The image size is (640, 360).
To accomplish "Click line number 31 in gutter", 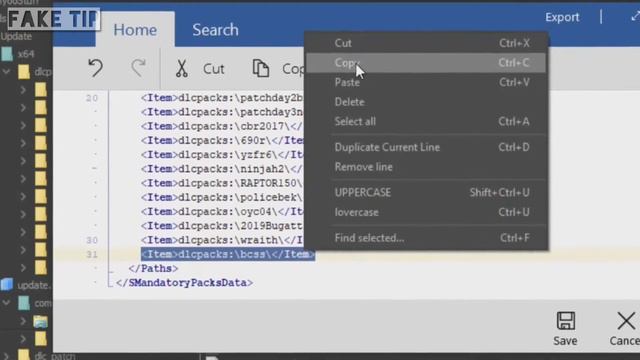I will click(92, 254).
